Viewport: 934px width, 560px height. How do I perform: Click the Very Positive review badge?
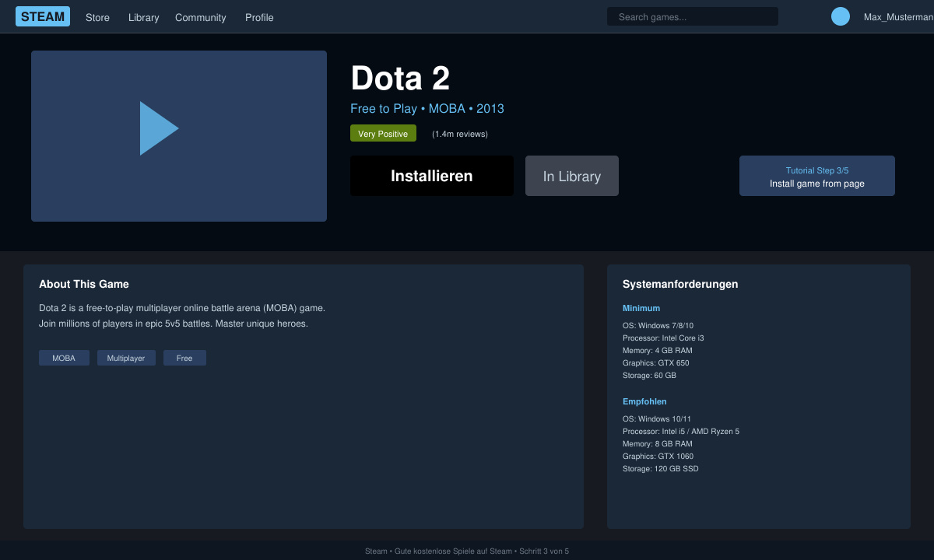pyautogui.click(x=383, y=133)
